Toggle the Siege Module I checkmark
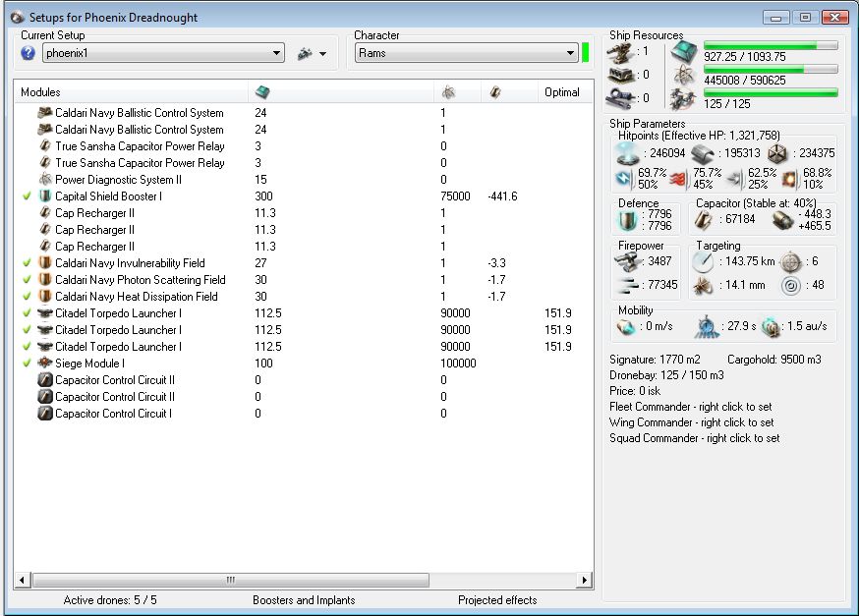The image size is (859, 616). [27, 364]
